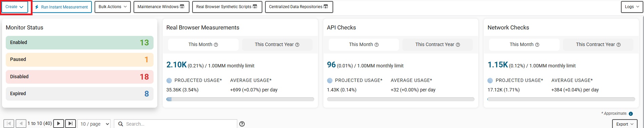
Task: Click Network Checks usage progress bar
Action: [x=561, y=99]
